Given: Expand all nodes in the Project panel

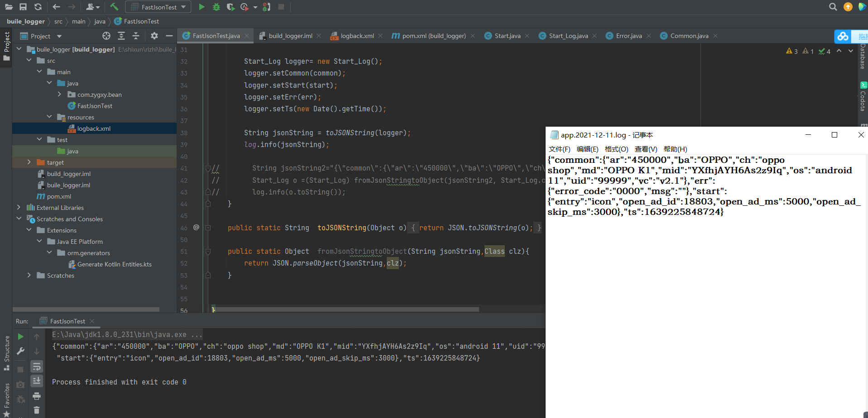Looking at the screenshot, I should tap(121, 36).
